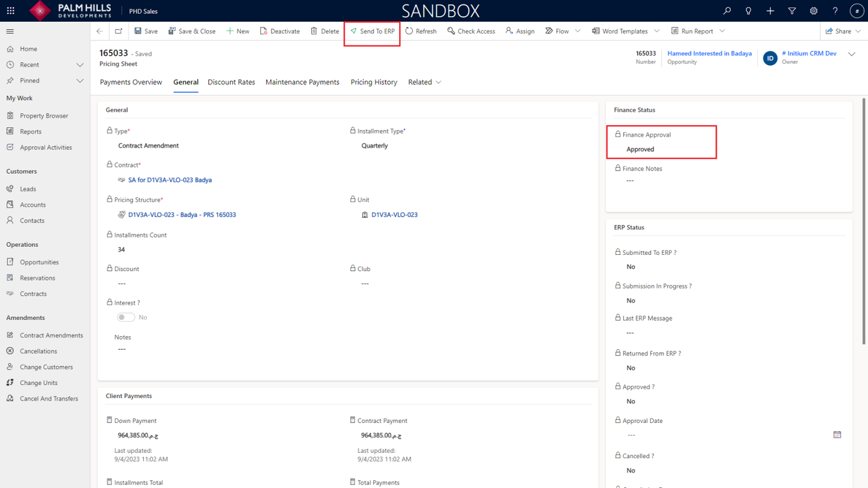
Task: Click the help question mark icon
Action: [835, 11]
